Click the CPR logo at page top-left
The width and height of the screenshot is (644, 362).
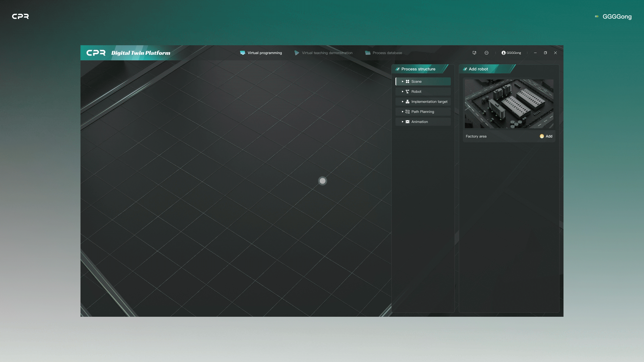20,16
